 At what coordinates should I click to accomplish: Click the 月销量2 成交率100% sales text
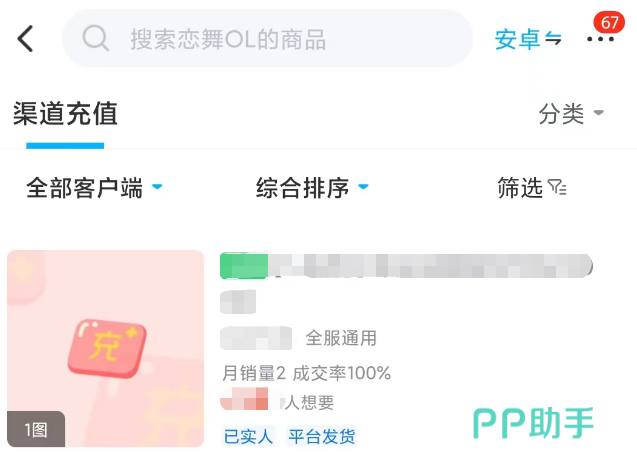click(x=306, y=373)
